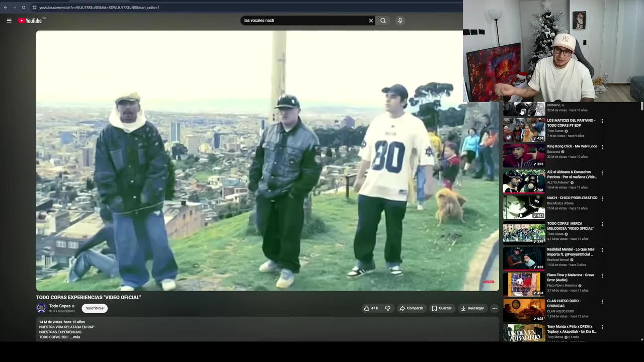Open options menu for 'CLAN HUESO DURO' video
This screenshot has height=362, width=644.
[602, 302]
